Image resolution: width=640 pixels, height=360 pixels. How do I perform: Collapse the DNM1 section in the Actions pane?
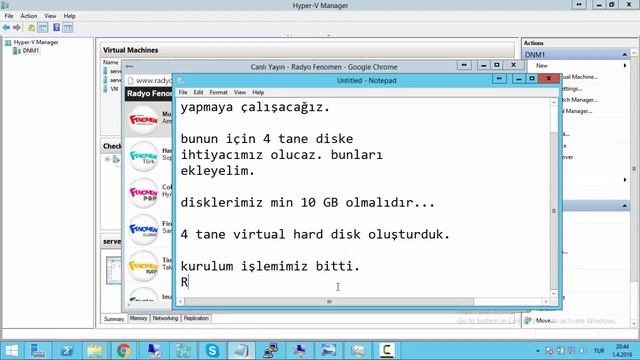tap(624, 54)
